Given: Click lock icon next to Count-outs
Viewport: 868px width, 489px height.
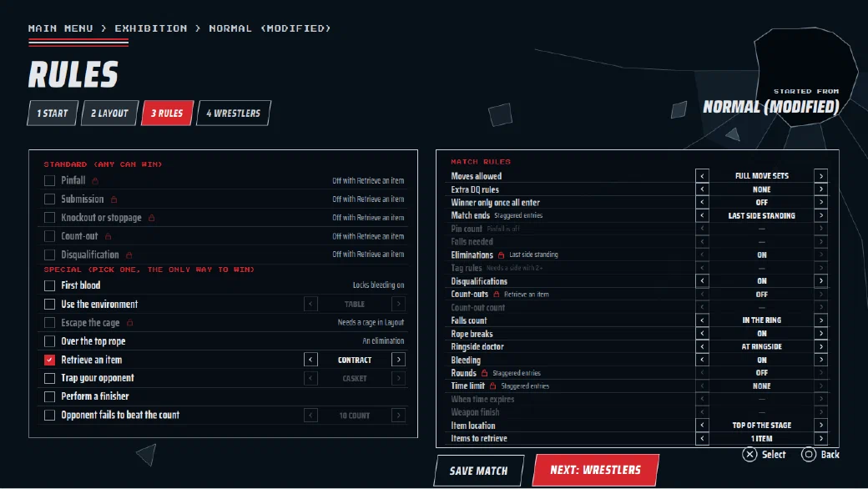Looking at the screenshot, I should pyautogui.click(x=497, y=295).
